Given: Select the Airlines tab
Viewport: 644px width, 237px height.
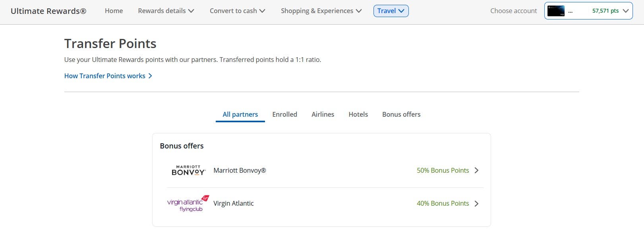Looking at the screenshot, I should 323,114.
